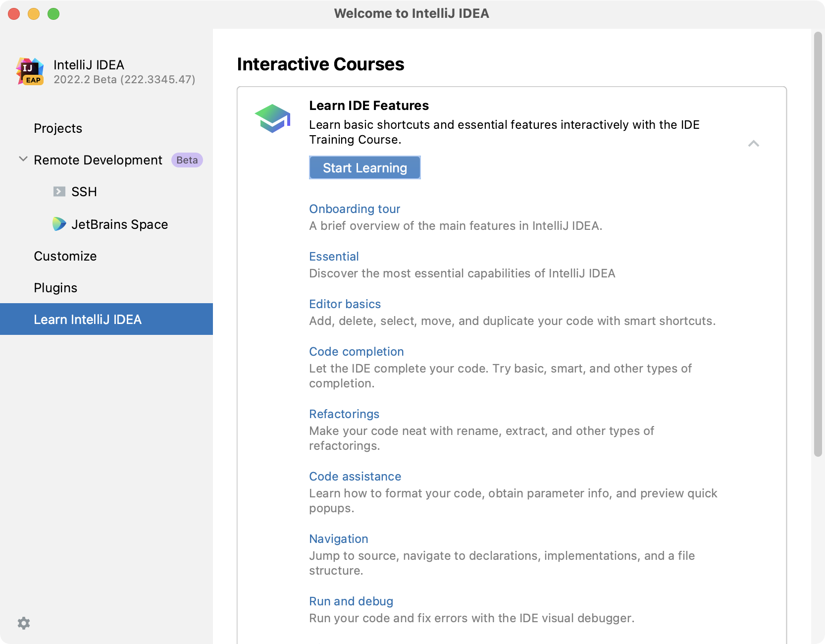
Task: Click the SSH terminal icon
Action: (59, 192)
